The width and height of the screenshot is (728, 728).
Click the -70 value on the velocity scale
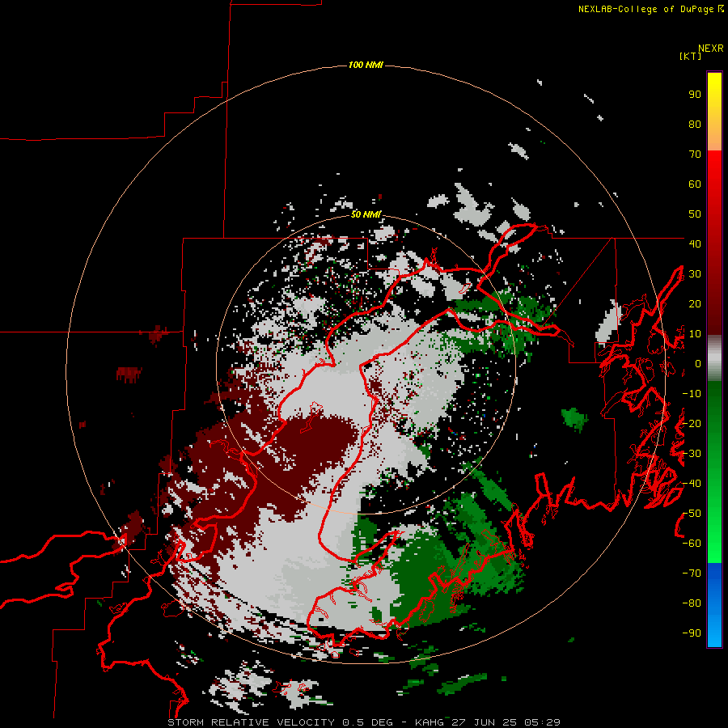pos(692,574)
